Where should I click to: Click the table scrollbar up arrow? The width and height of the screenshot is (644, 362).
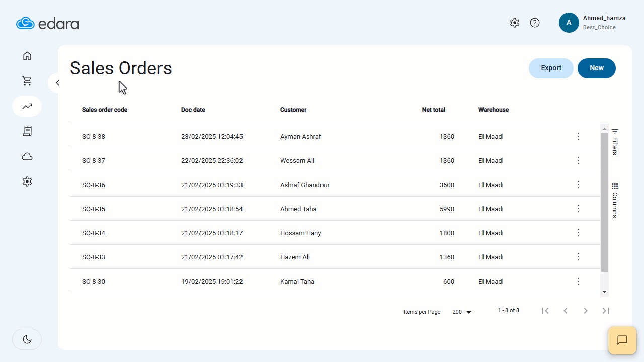click(605, 129)
